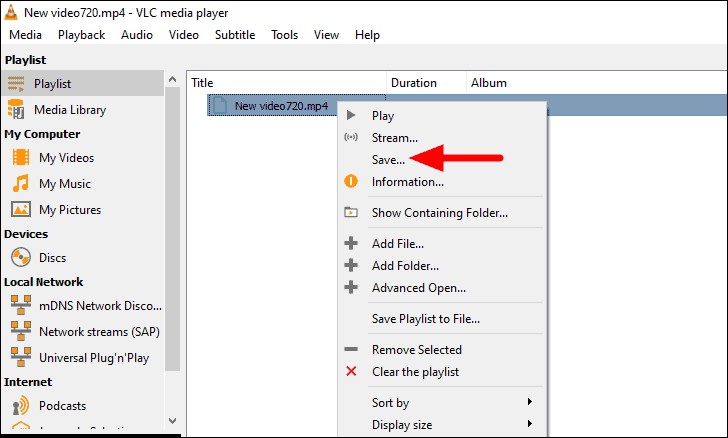
Task: Click the file icon beside New video720.mp4
Action: pyautogui.click(x=220, y=105)
